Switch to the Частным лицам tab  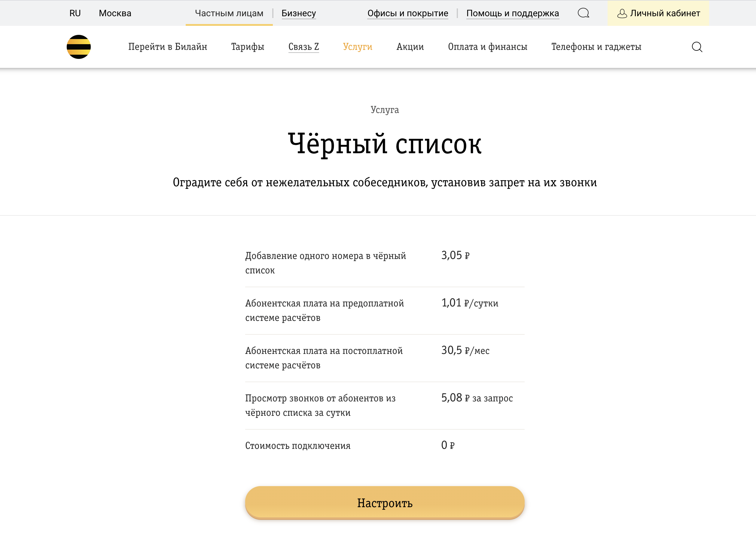point(229,13)
